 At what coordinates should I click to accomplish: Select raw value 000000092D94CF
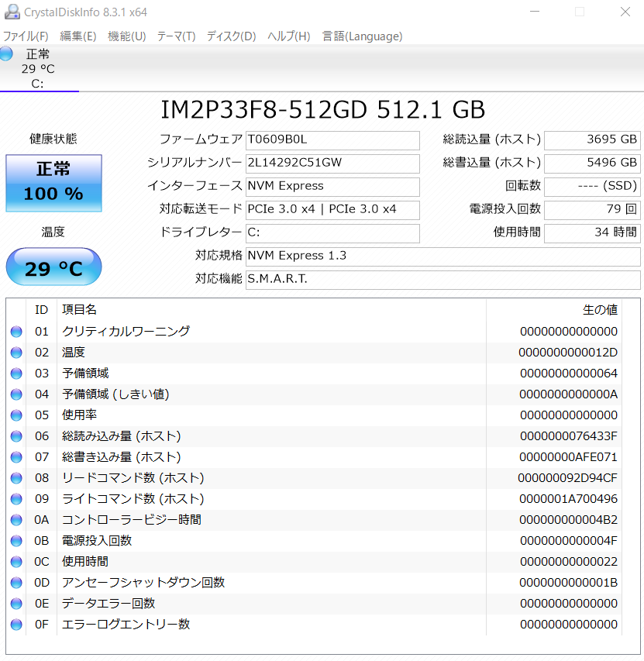point(568,478)
